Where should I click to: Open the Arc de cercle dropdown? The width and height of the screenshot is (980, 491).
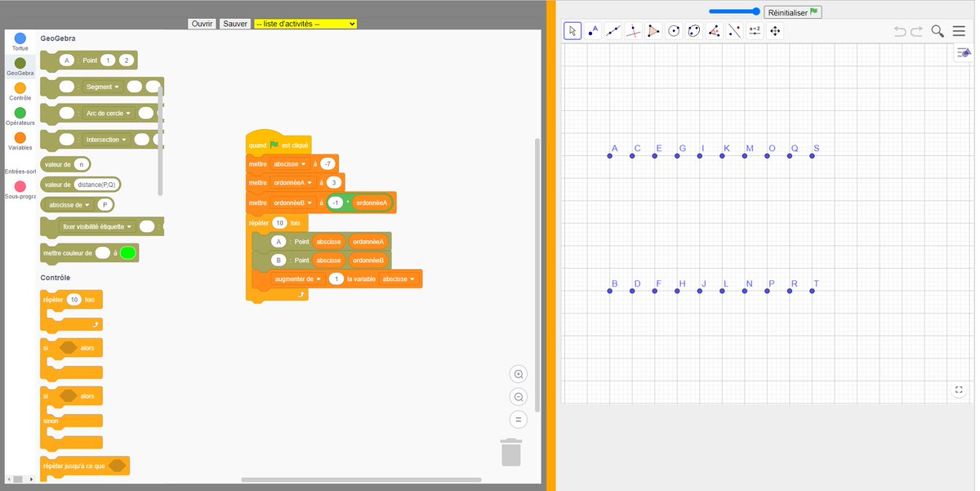coord(107,113)
